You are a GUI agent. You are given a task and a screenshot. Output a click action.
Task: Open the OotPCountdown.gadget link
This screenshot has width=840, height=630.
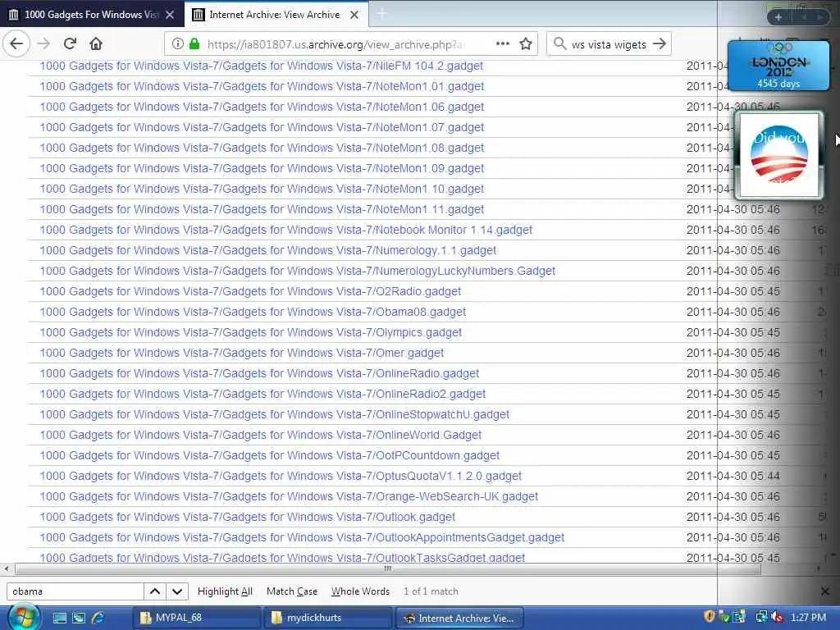pyautogui.click(x=269, y=455)
